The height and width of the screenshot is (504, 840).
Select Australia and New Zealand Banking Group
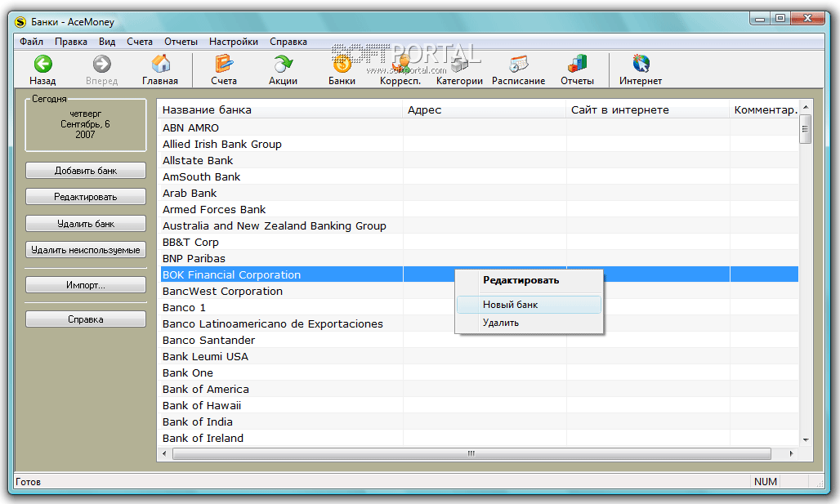[480, 225]
